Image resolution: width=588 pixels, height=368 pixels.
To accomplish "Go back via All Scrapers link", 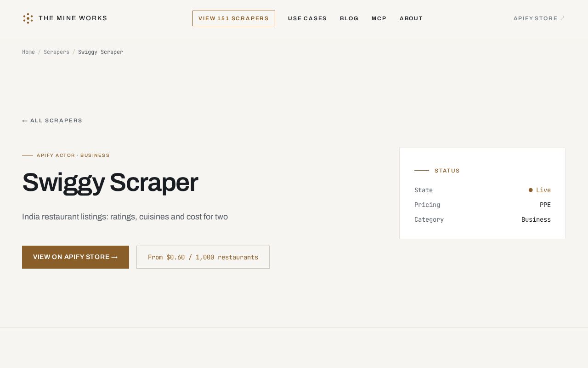I will tap(52, 121).
